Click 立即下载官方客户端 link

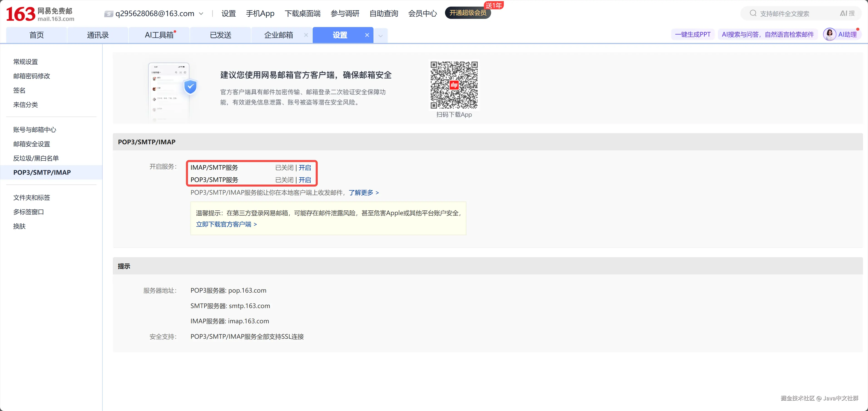click(x=226, y=224)
